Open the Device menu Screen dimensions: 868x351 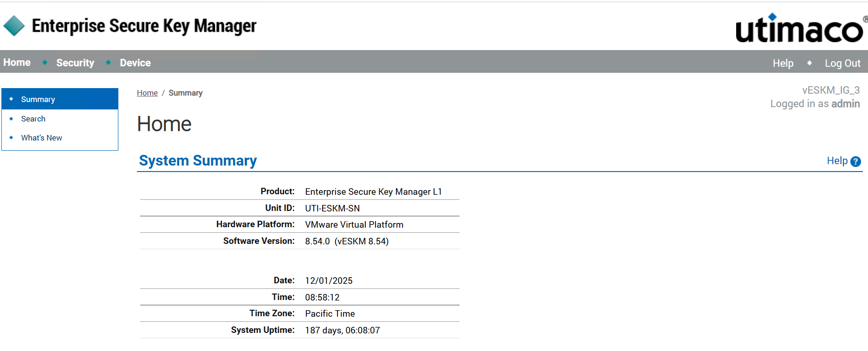[x=135, y=63]
